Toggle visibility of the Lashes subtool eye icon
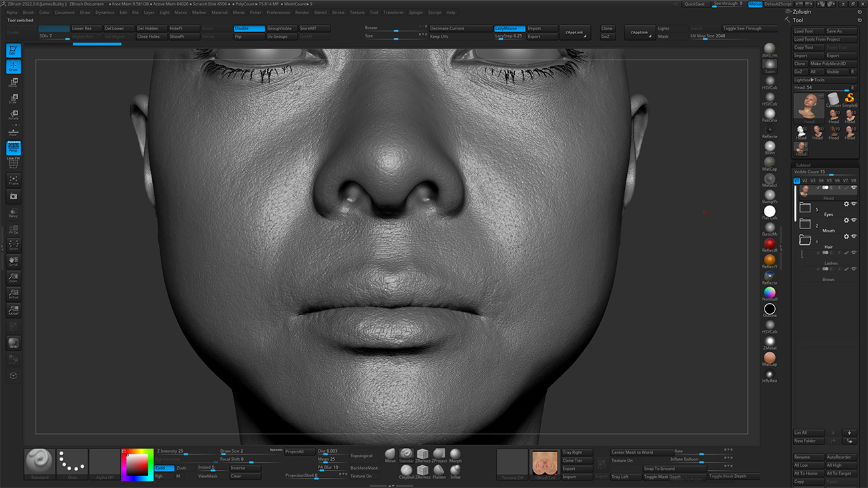The height and width of the screenshot is (488, 868). tap(853, 252)
